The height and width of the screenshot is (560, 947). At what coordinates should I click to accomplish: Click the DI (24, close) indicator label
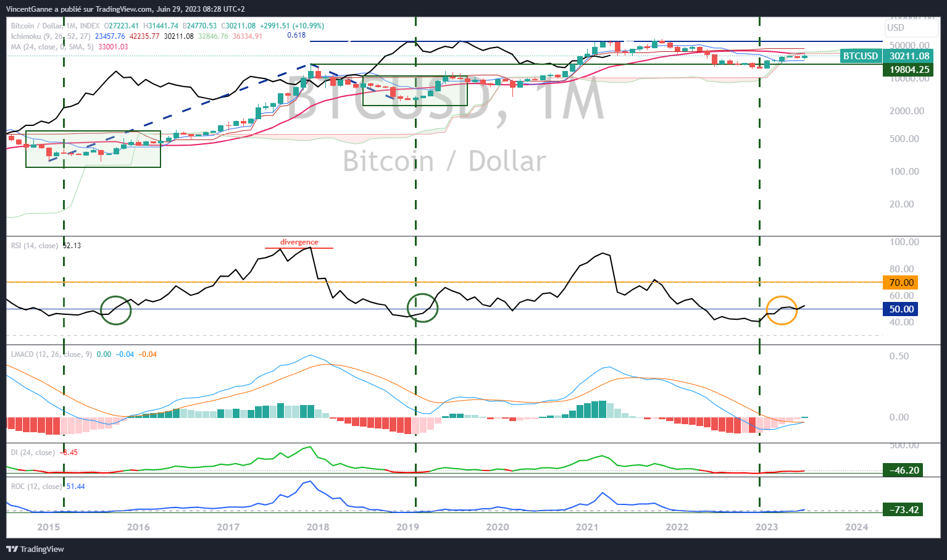click(33, 453)
